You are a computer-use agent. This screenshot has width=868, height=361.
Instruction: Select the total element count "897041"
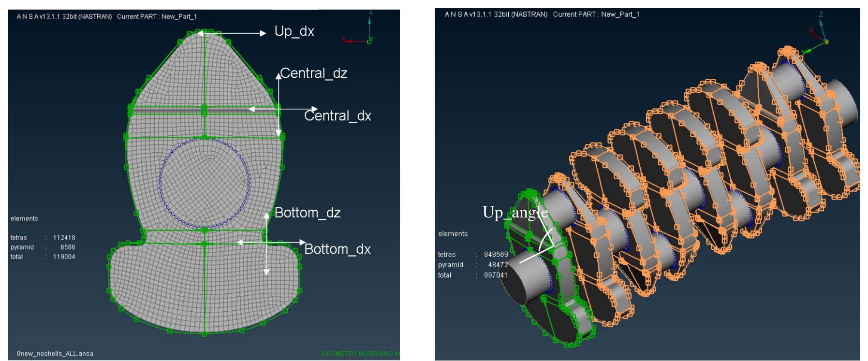coord(496,275)
